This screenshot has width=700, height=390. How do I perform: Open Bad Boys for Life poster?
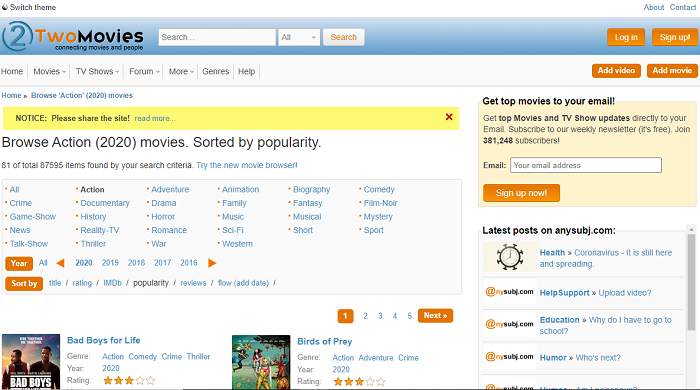tap(31, 362)
